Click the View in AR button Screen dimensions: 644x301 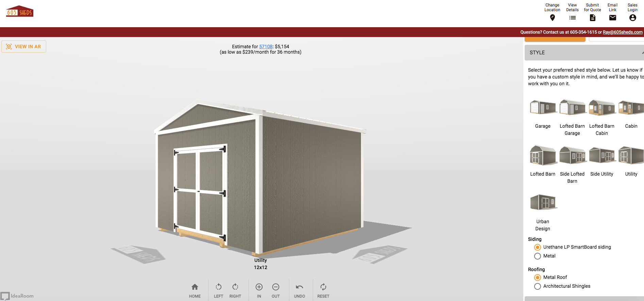(24, 47)
